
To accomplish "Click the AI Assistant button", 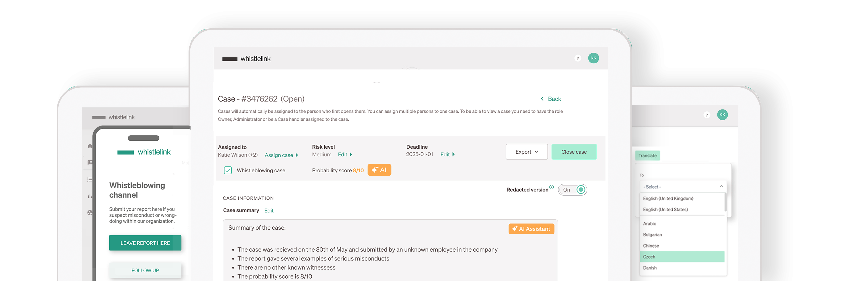I will [531, 229].
